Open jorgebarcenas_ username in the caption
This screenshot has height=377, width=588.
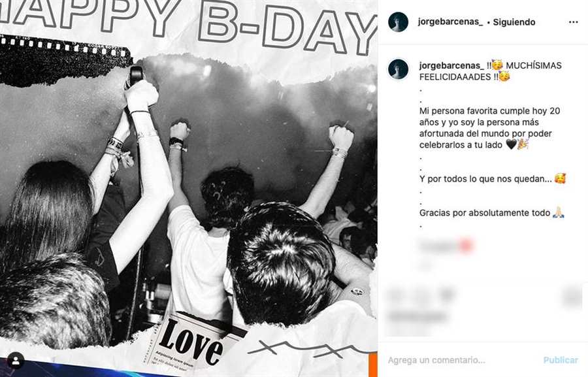[x=451, y=65]
